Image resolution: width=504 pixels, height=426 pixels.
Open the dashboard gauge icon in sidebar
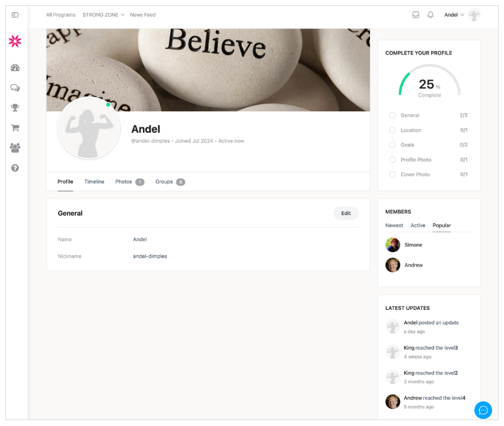tap(15, 68)
